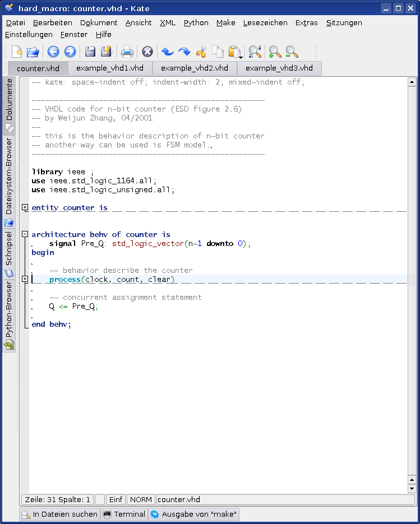The image size is (420, 524).
Task: Open the Extras menu
Action: [x=306, y=23]
